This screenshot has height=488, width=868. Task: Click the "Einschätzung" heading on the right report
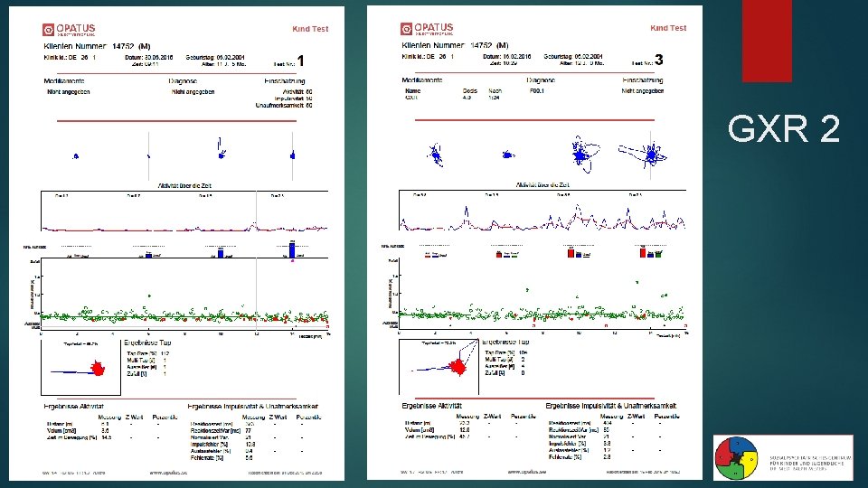tap(643, 80)
